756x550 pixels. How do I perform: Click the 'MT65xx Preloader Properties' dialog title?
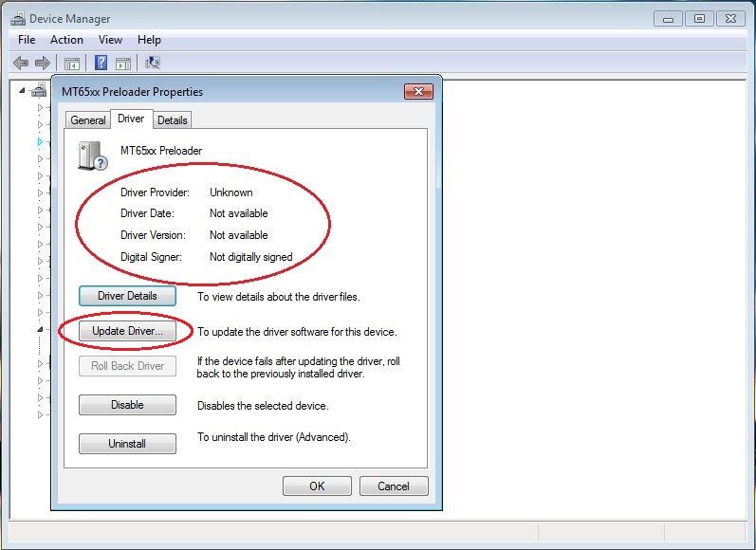[132, 92]
